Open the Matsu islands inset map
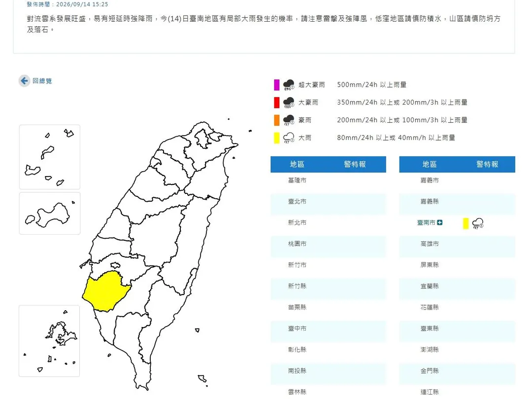This screenshot has width=532, height=399. click(50, 157)
